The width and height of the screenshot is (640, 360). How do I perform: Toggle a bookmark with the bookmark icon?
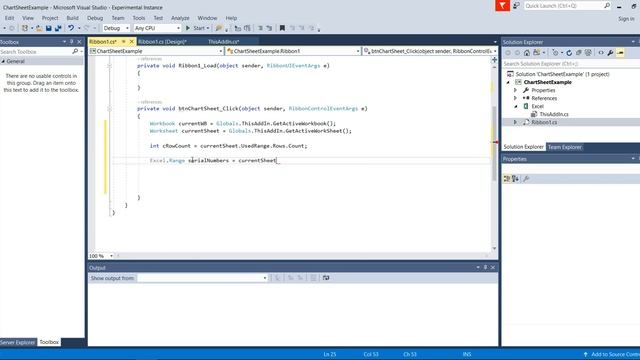click(282, 28)
